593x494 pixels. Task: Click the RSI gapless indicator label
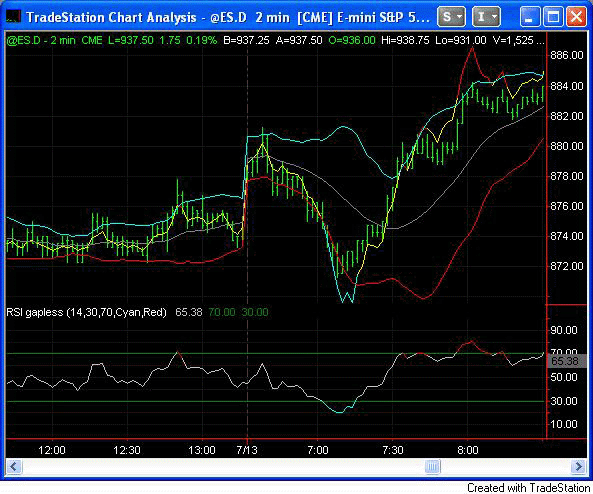[x=86, y=312]
